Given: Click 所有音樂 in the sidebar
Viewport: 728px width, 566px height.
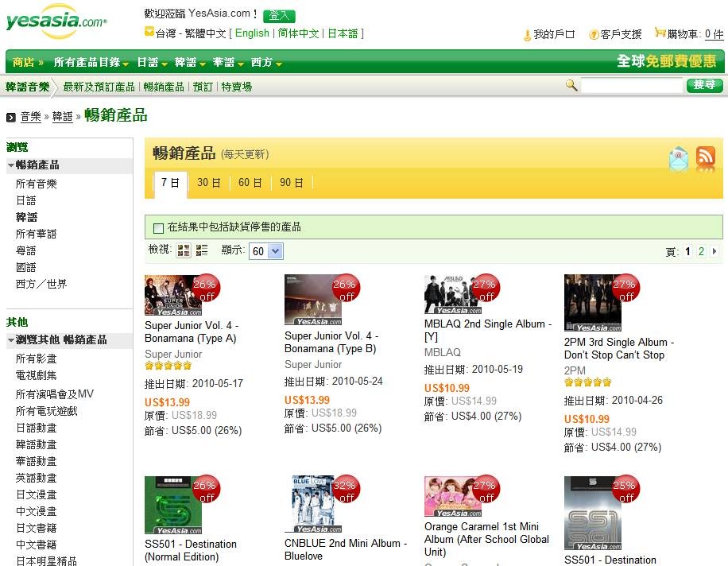Looking at the screenshot, I should [x=37, y=184].
